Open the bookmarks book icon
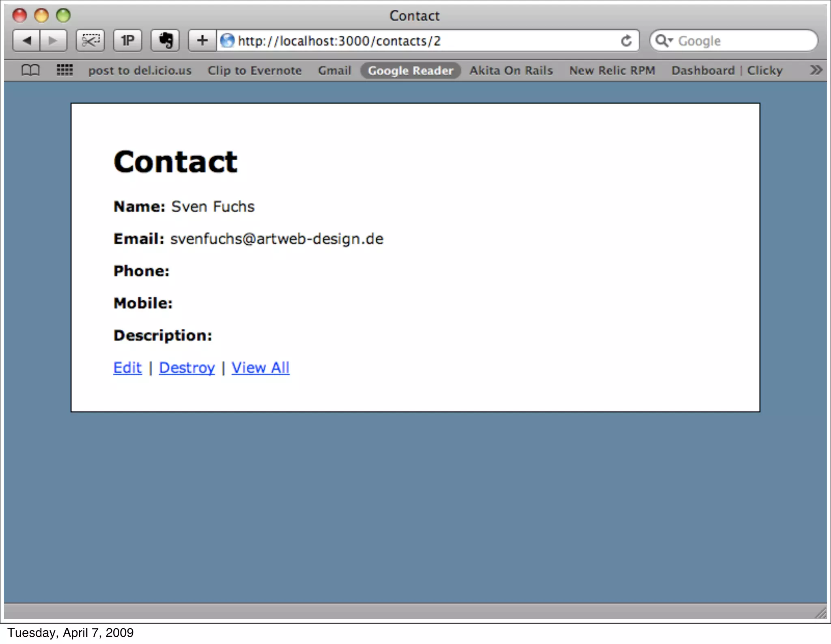Image resolution: width=831 pixels, height=644 pixels. [x=30, y=70]
